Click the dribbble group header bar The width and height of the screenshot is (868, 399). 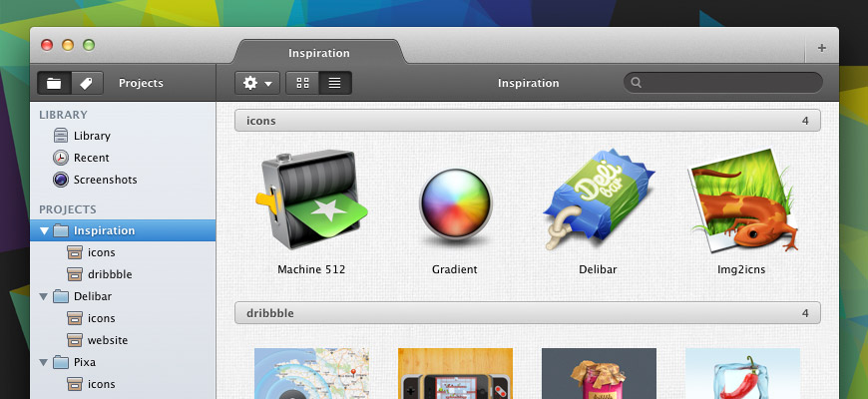point(528,313)
